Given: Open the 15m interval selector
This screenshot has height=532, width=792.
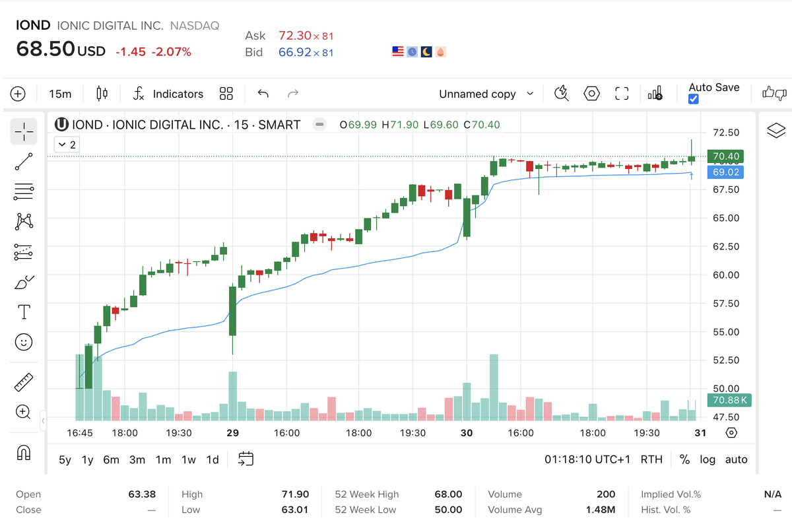Looking at the screenshot, I should 60,94.
